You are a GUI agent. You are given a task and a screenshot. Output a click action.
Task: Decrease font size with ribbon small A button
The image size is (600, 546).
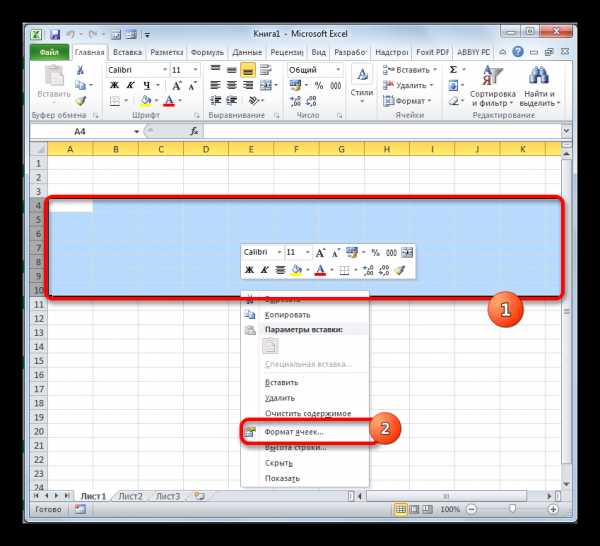[192, 85]
